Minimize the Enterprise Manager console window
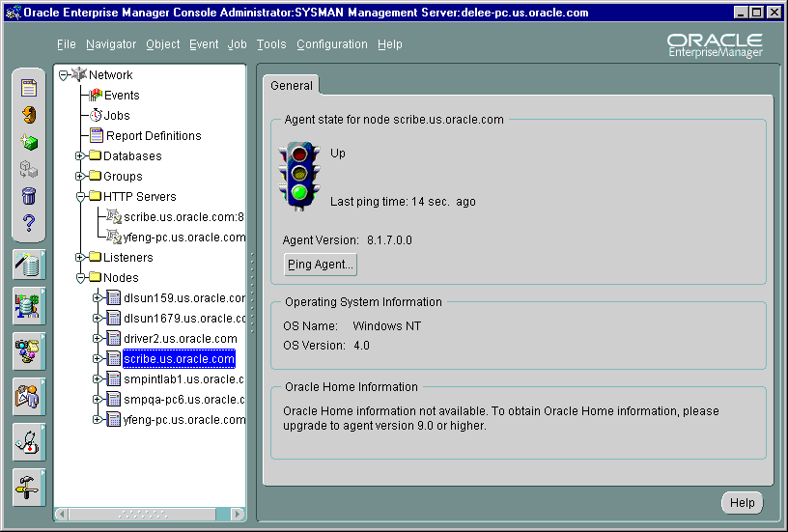 [x=741, y=12]
